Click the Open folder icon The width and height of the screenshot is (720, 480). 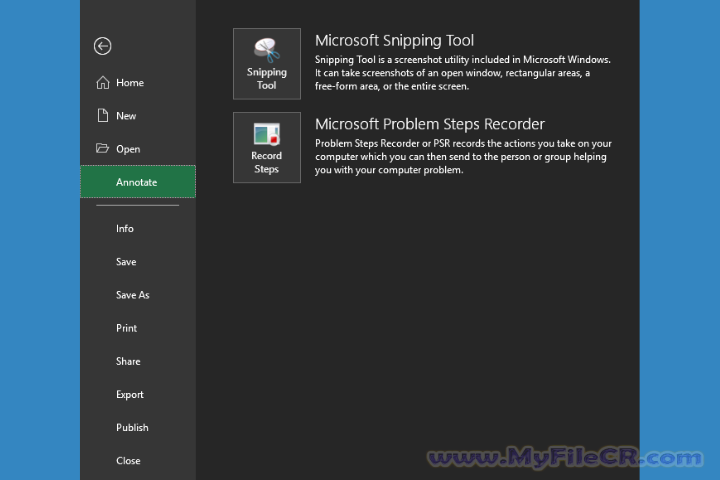click(102, 148)
